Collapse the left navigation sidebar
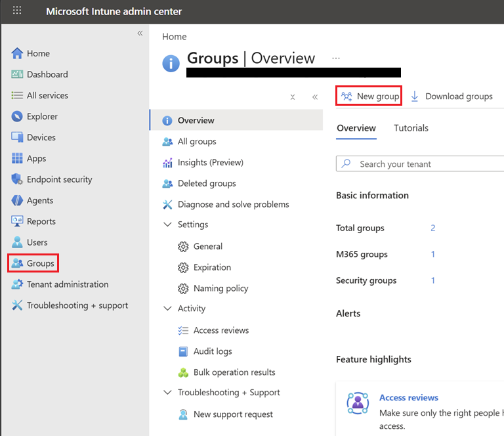The width and height of the screenshot is (504, 436). (140, 33)
